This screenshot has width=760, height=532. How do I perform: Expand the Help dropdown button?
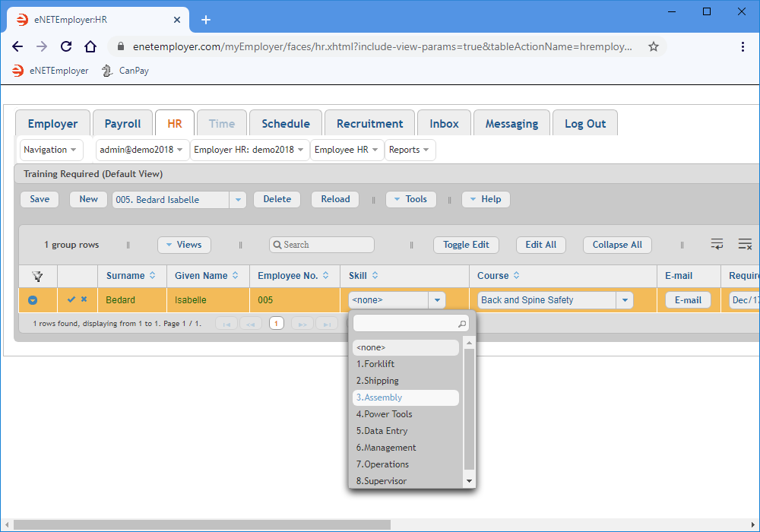[x=486, y=199]
